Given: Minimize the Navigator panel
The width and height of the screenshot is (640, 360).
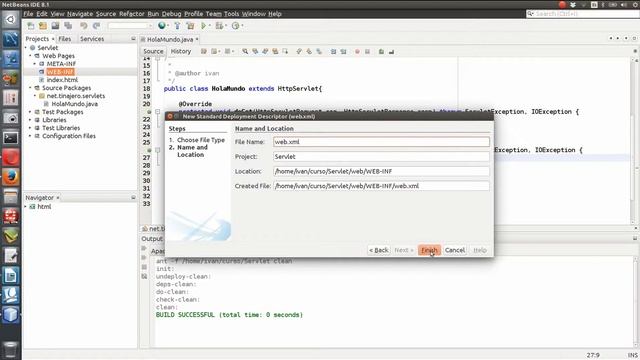Looking at the screenshot, I should pos(133,198).
